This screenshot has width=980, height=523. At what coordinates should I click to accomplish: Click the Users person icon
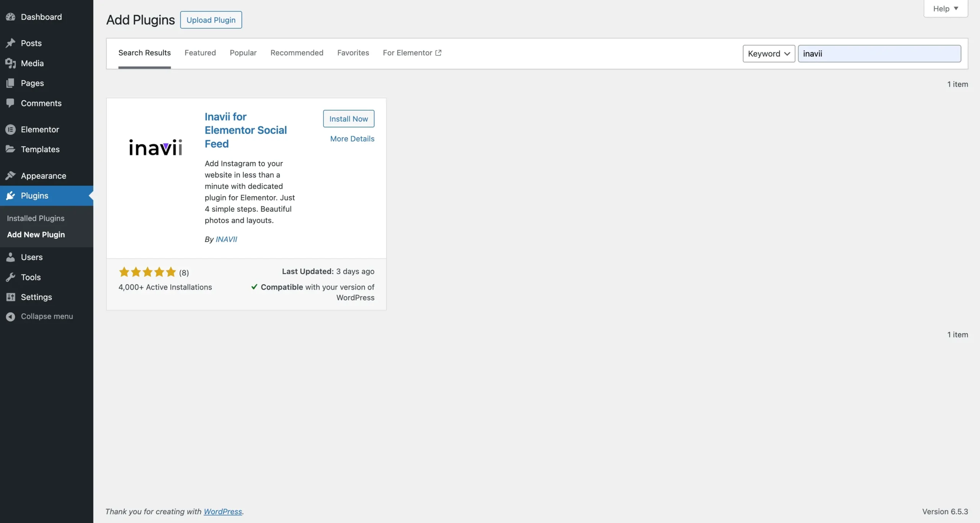pyautogui.click(x=10, y=257)
